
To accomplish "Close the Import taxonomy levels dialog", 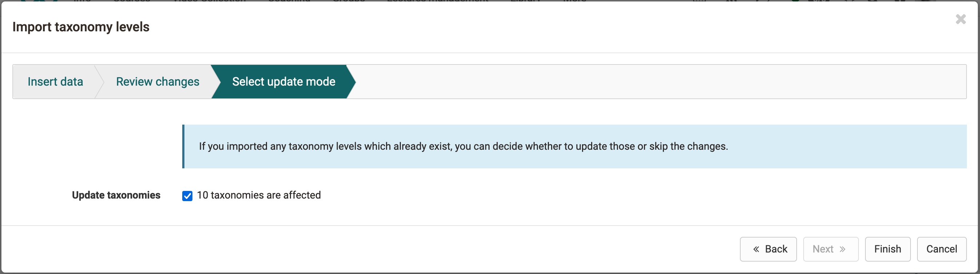I will click(x=960, y=19).
